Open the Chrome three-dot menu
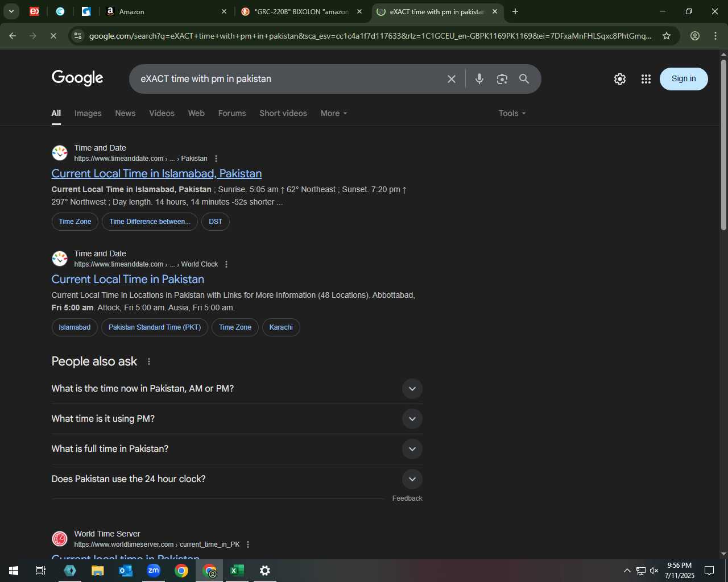 coord(715,36)
